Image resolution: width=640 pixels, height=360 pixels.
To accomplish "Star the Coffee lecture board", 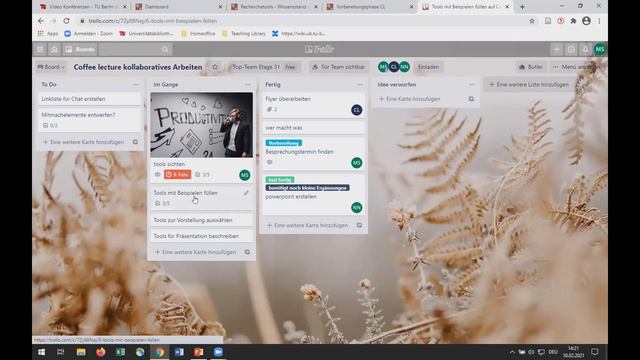I will (215, 67).
